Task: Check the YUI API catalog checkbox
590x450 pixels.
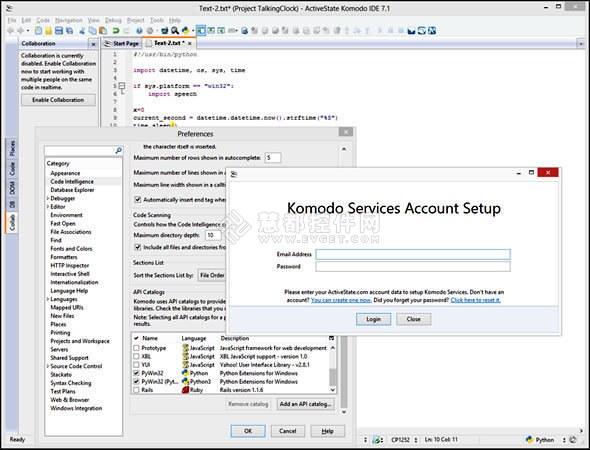Action: [x=136, y=365]
